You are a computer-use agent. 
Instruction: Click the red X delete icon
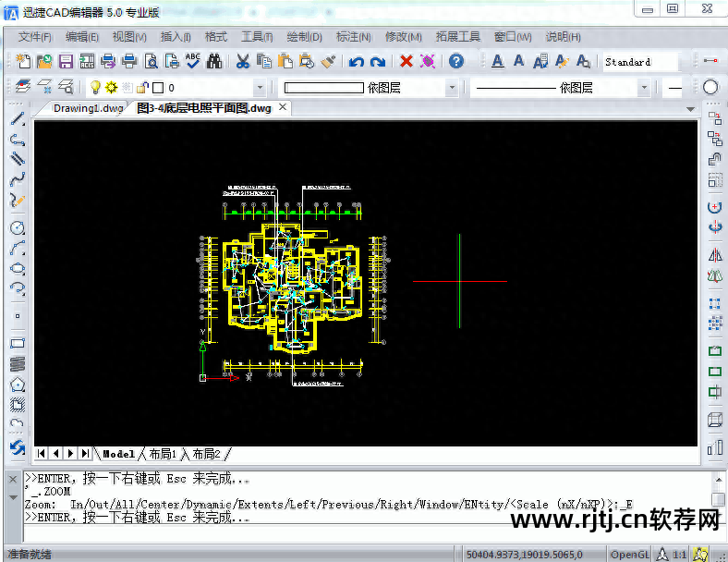point(406,61)
